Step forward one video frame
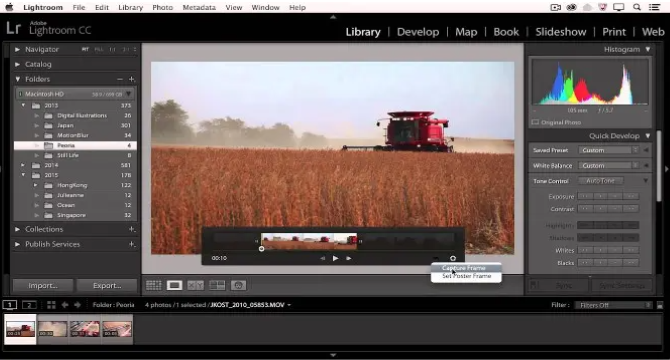 click(x=349, y=258)
